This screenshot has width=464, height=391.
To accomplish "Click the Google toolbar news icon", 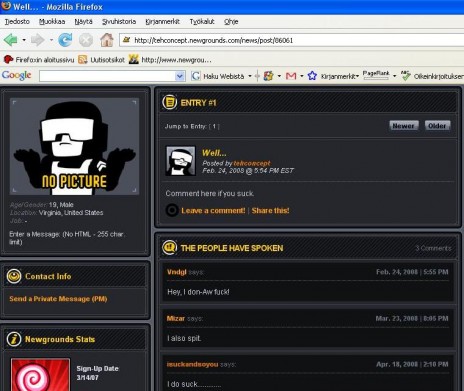I will [268, 76].
